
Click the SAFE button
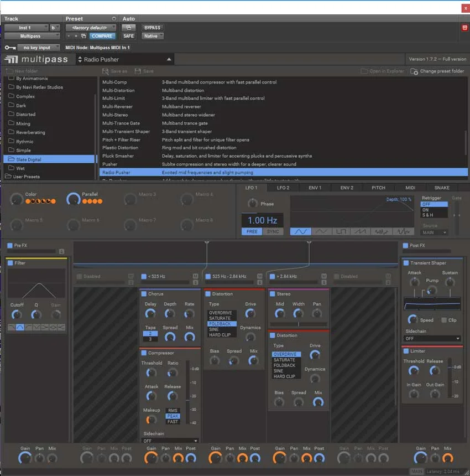click(x=129, y=36)
